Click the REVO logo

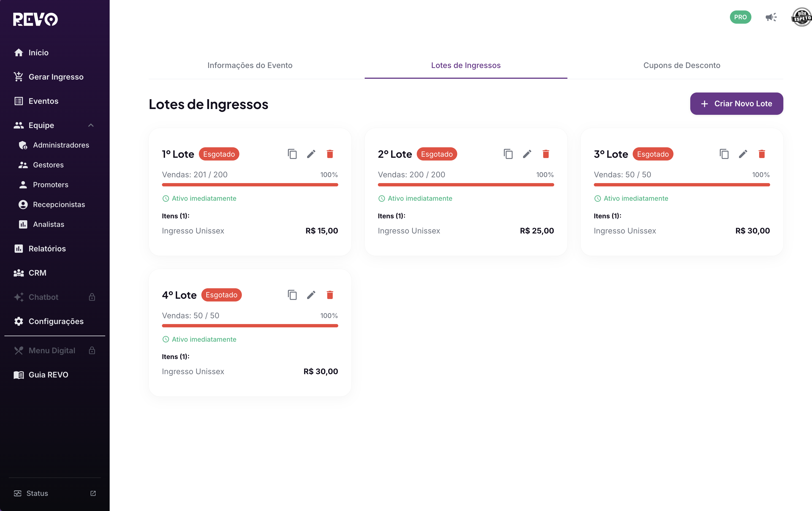(36, 19)
